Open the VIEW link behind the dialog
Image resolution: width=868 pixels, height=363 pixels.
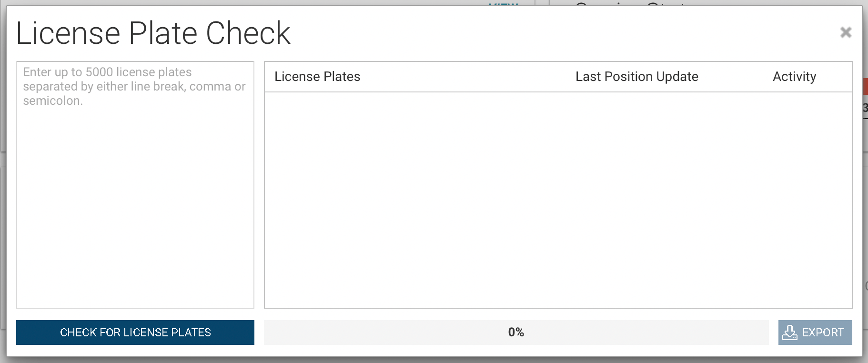coord(502,4)
